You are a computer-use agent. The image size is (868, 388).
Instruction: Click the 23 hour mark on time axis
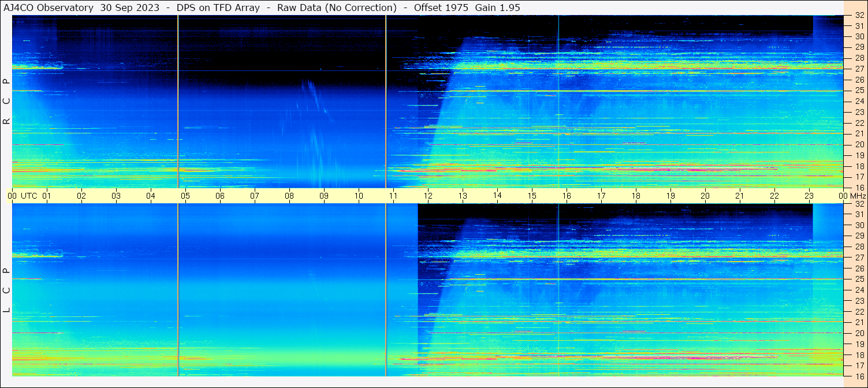tap(809, 196)
